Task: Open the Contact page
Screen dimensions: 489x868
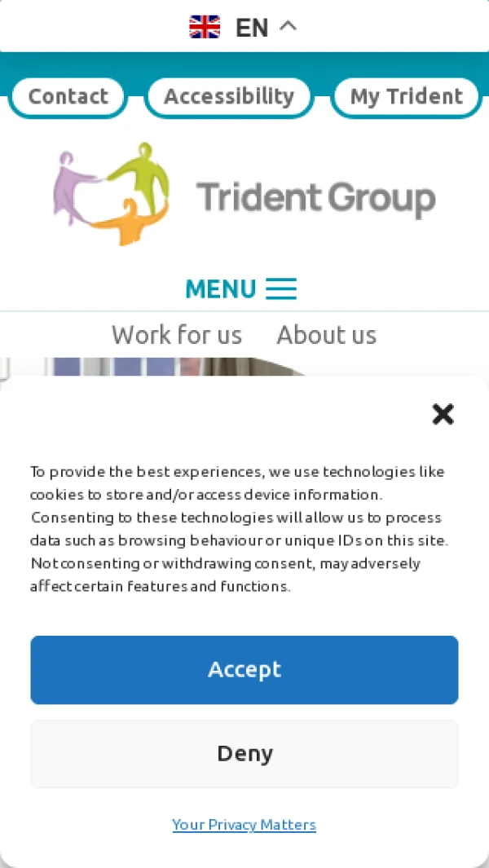Action: 68,97
